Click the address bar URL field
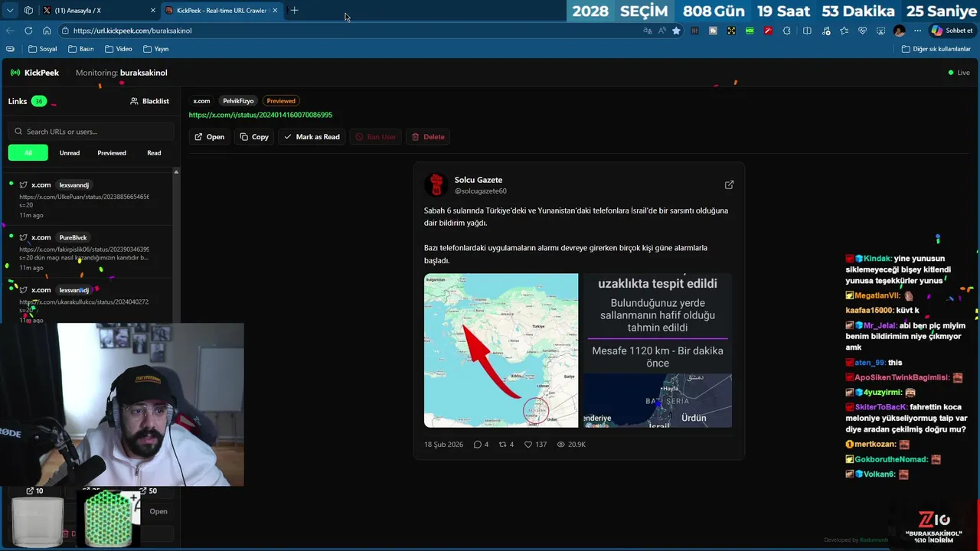Viewport: 980px width, 551px height. 345,31
